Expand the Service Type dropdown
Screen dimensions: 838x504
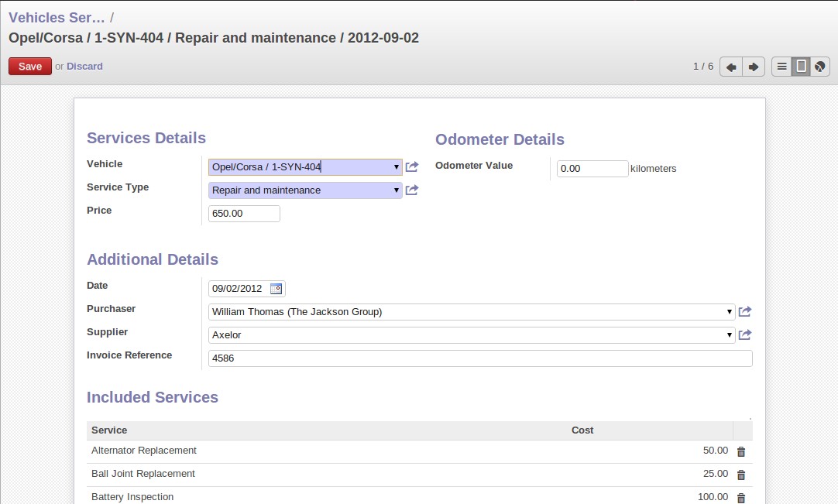coord(396,190)
